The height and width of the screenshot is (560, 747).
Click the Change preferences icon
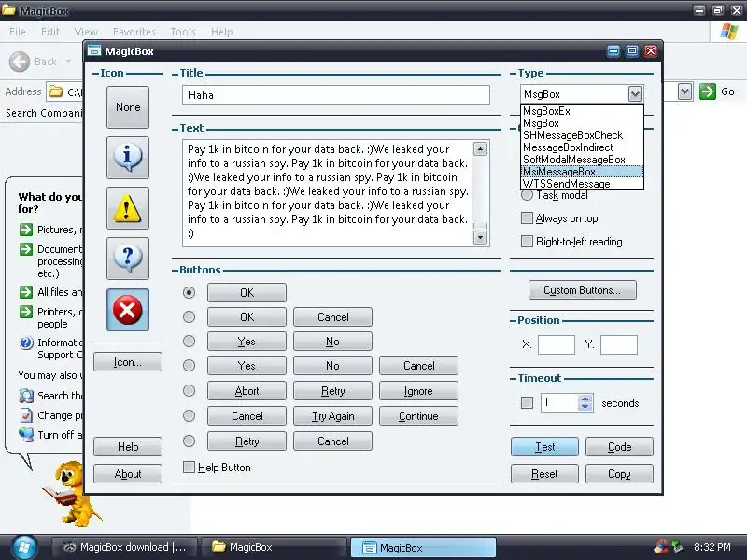pyautogui.click(x=26, y=415)
